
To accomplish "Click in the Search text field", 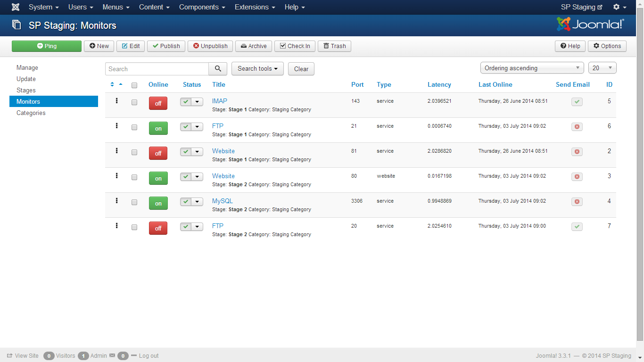I will 157,69.
